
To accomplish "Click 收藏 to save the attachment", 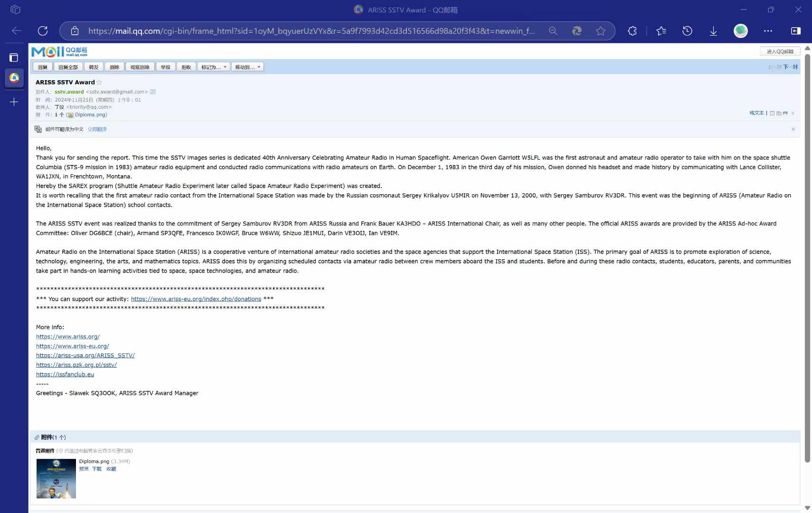I will [x=111, y=469].
